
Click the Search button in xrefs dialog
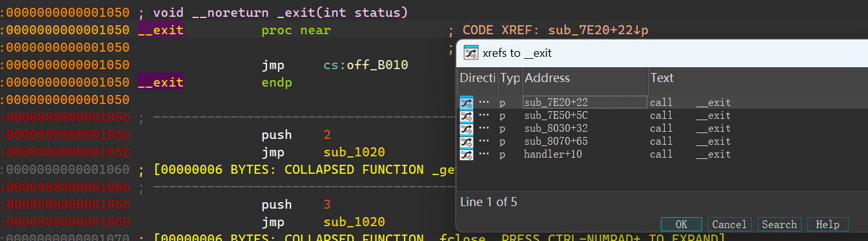coord(779,224)
